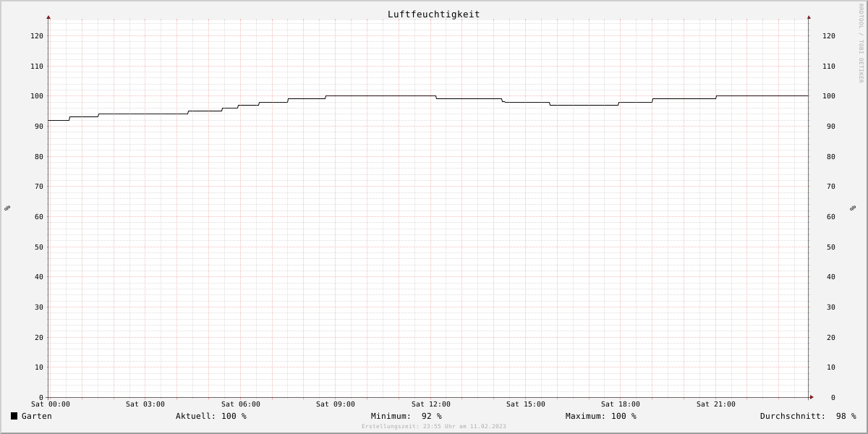Viewport: 868px width, 434px height.
Task: Click the Sat 00:00 time axis label
Action: coord(51,404)
